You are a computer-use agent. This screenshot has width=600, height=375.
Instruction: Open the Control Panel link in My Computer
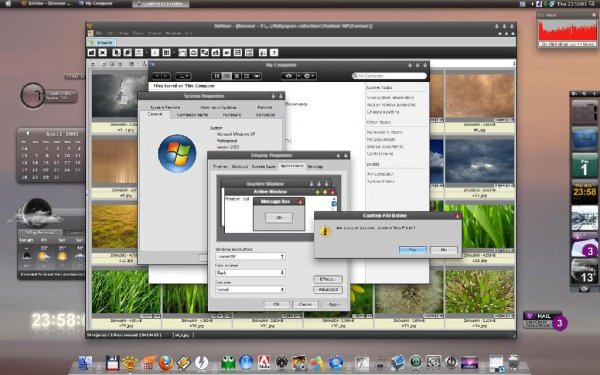(x=380, y=153)
